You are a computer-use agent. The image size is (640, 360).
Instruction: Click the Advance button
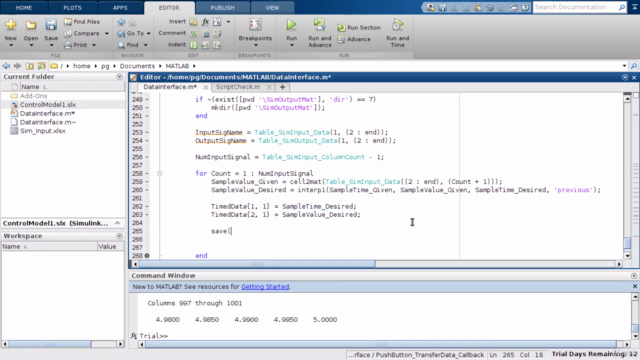point(354,39)
